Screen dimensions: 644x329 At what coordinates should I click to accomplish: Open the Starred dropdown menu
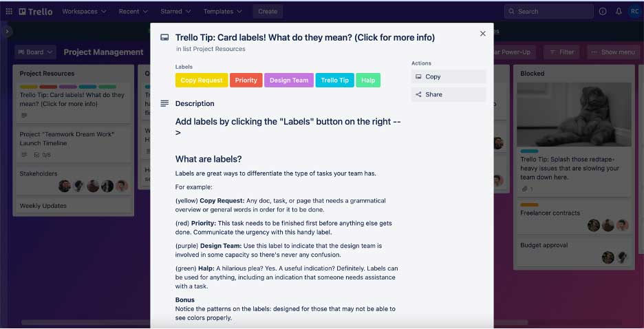tap(175, 12)
